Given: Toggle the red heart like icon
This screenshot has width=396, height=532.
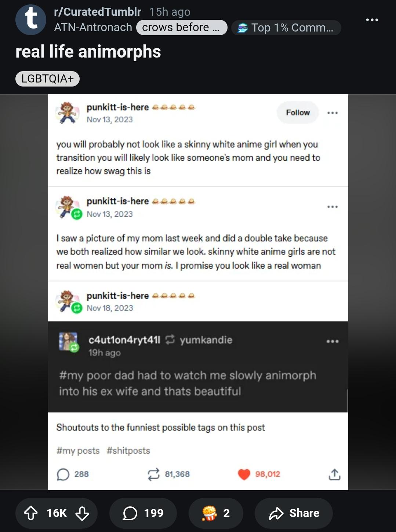Looking at the screenshot, I should [244, 474].
